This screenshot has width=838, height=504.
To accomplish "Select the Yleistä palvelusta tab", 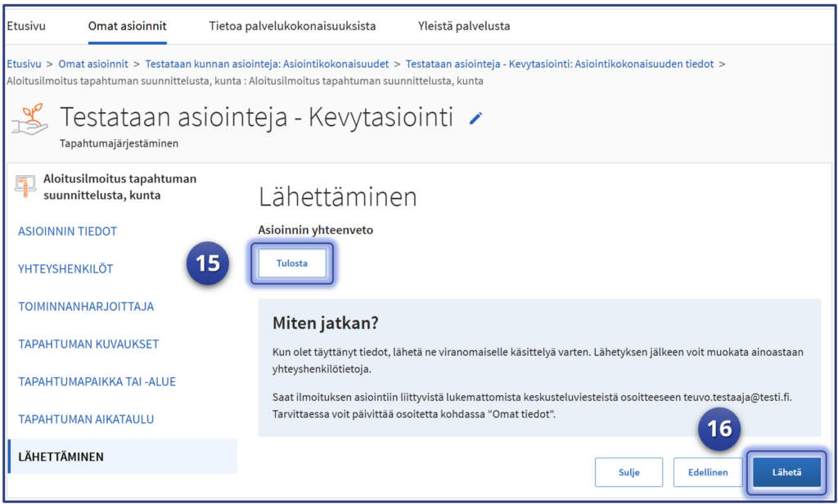I will click(x=463, y=26).
